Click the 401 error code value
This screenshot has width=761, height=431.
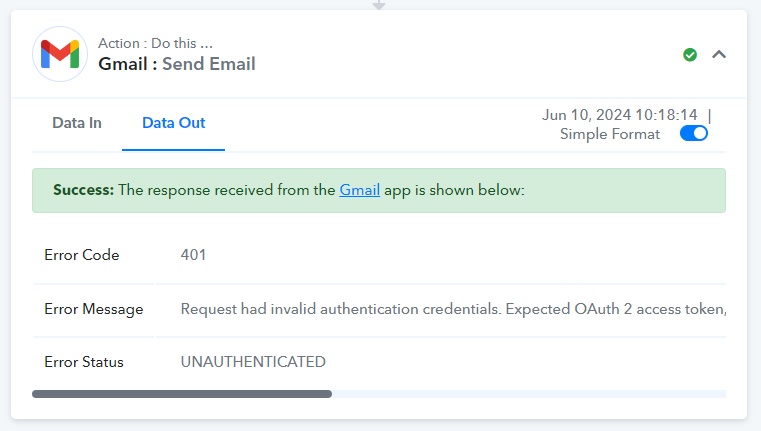pos(193,255)
